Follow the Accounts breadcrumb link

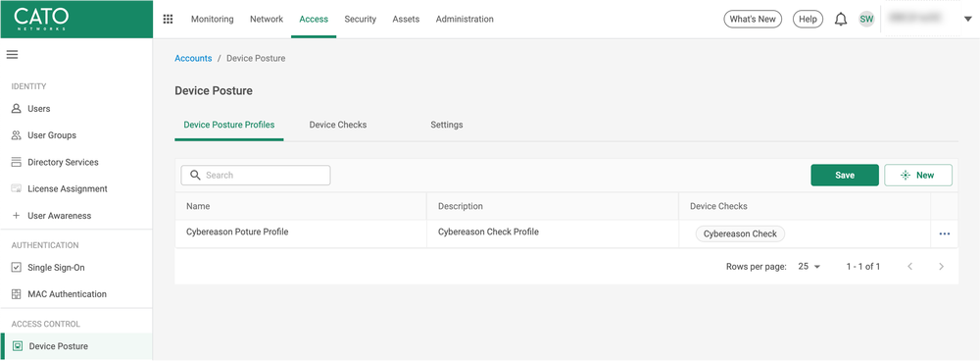(193, 58)
